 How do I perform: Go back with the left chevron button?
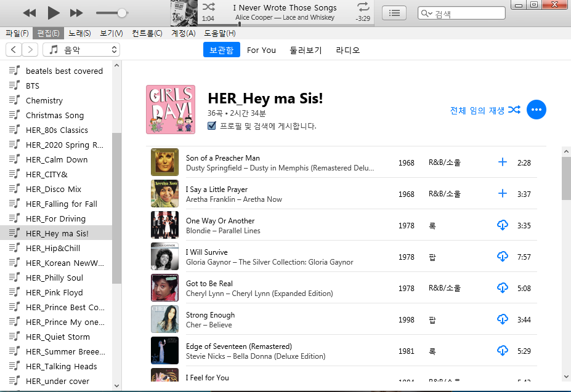[x=14, y=49]
